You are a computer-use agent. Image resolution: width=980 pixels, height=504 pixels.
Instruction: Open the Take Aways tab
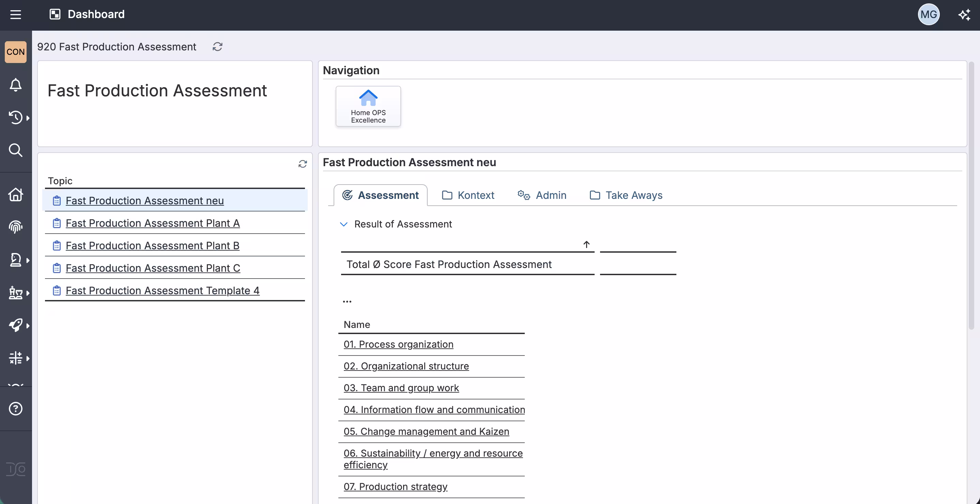pos(626,195)
